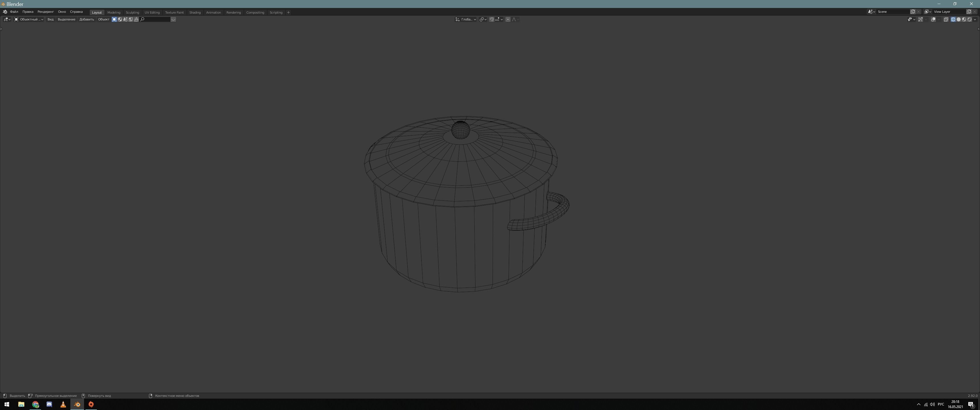
Task: Expand the left toolbar region arrow
Action: coord(1,29)
